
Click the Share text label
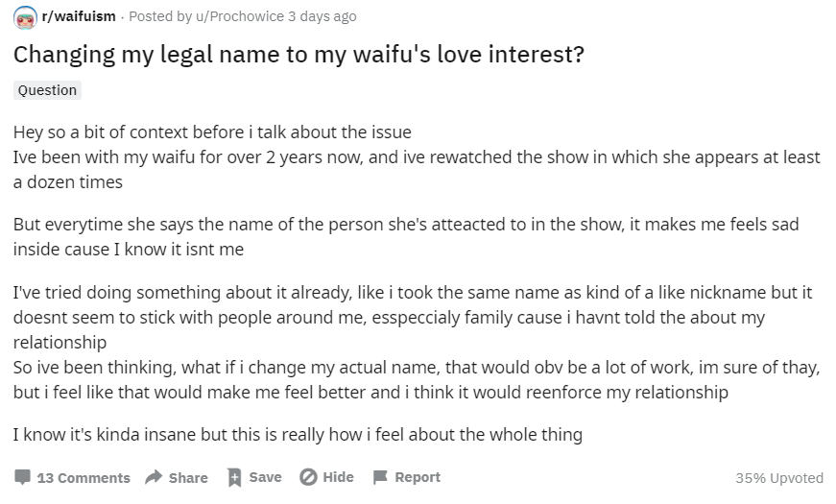(188, 478)
